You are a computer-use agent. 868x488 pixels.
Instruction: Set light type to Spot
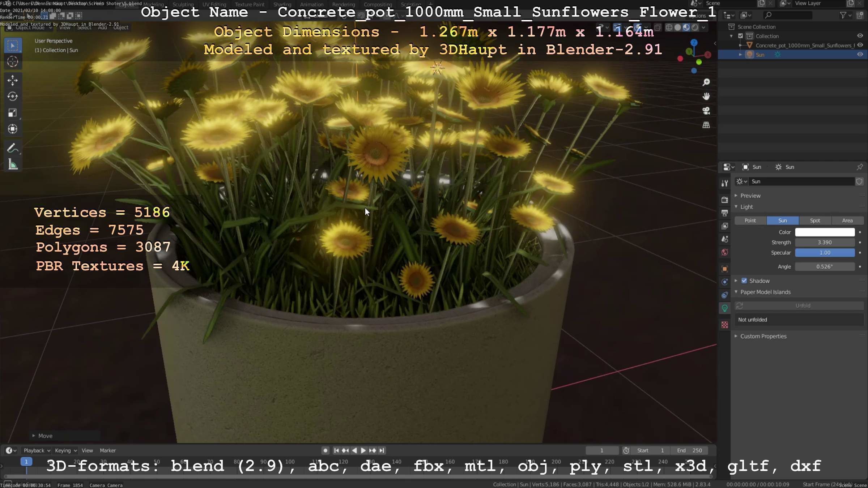point(815,221)
